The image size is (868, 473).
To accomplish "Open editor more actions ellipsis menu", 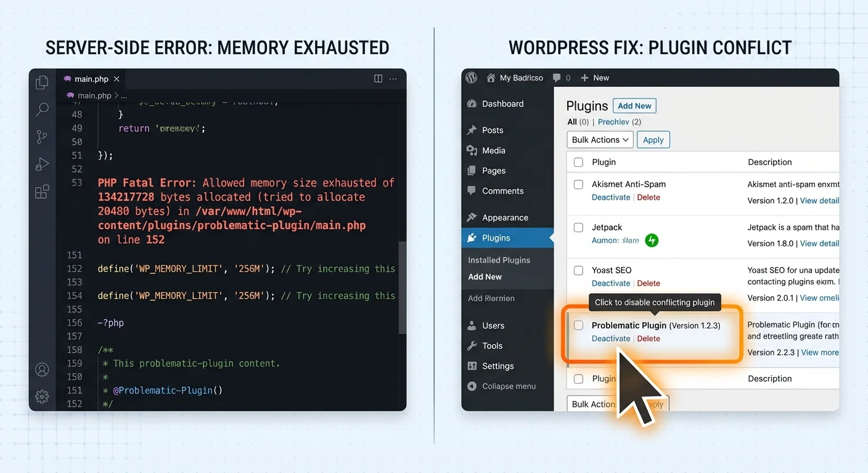I will 394,79.
